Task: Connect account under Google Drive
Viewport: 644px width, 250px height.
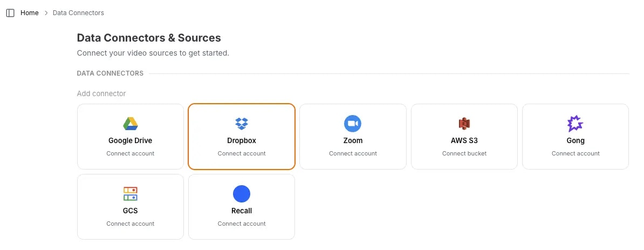Action: [x=130, y=153]
